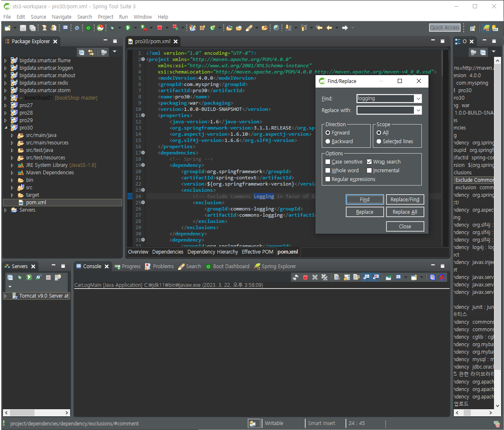Open the Replace with dropdown arrow
The height and width of the screenshot is (430, 504).
click(418, 110)
